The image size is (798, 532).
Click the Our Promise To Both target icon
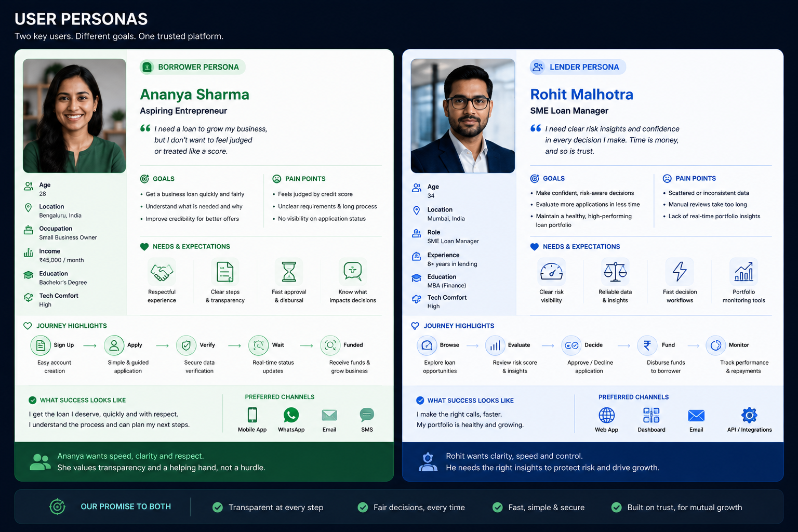(x=57, y=507)
